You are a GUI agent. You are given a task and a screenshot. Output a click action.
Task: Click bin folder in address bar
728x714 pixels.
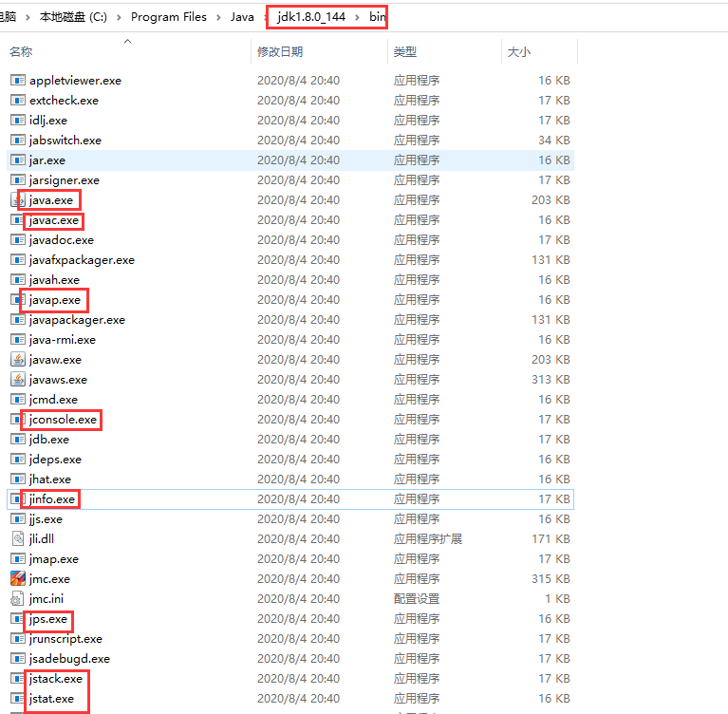point(378,17)
